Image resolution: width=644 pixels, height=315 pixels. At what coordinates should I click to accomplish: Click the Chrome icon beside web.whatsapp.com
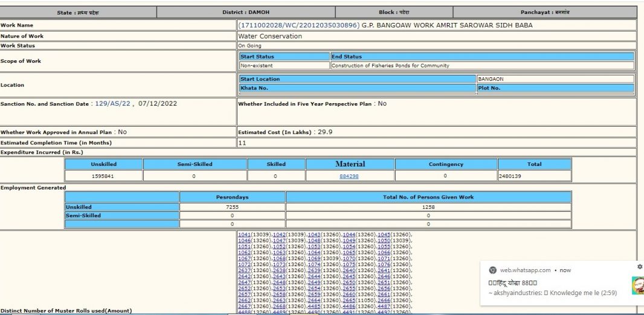click(x=492, y=270)
